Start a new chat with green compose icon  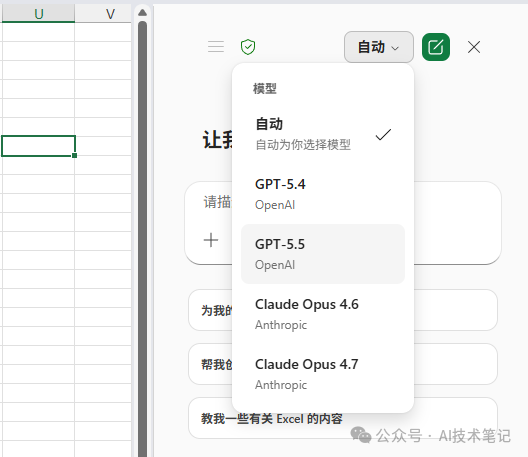tap(436, 47)
